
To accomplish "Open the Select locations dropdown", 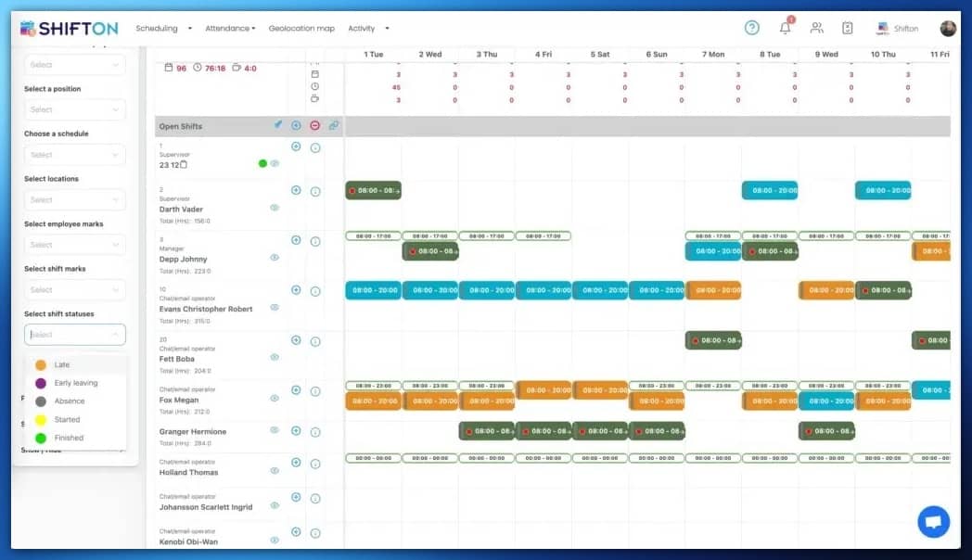I will click(75, 199).
